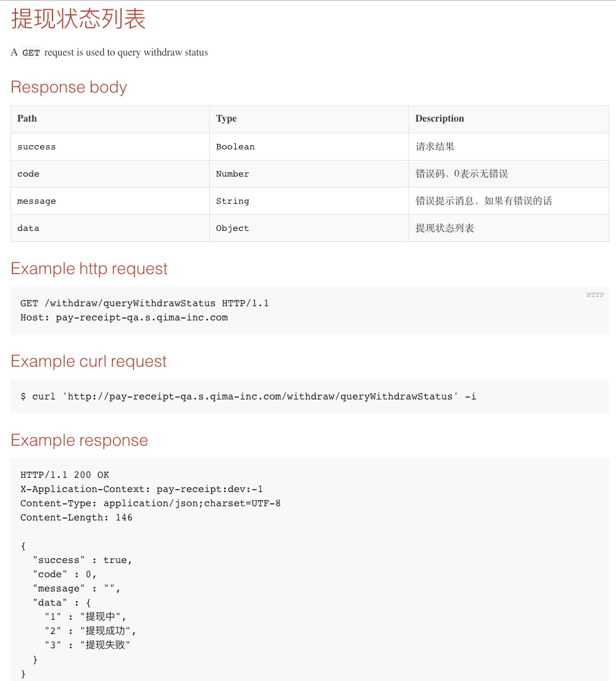Click the HTTP/1.1 200 OK response line
The height and width of the screenshot is (681, 616).
pos(65,475)
